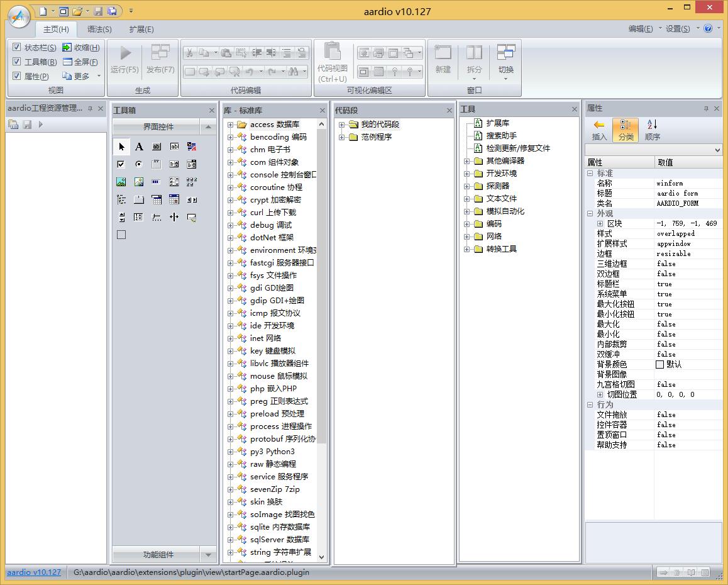Select the dotted rectangle custom control in toolbox
Viewport: 728px width, 585px height.
point(121,235)
